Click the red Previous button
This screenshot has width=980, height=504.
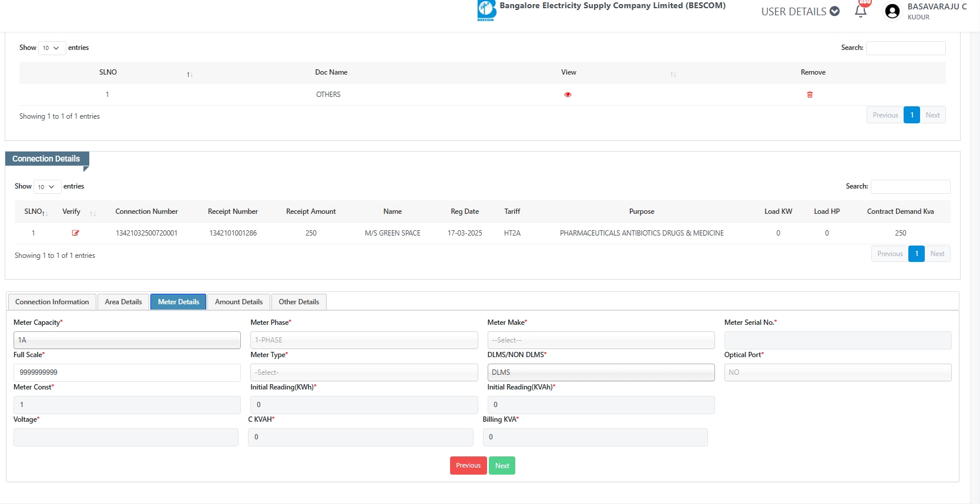pyautogui.click(x=468, y=466)
